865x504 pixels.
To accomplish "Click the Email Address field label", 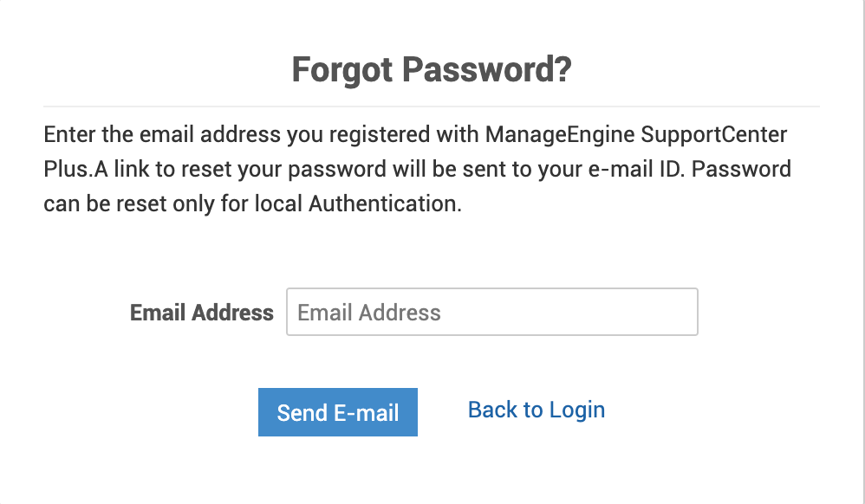I will [201, 313].
